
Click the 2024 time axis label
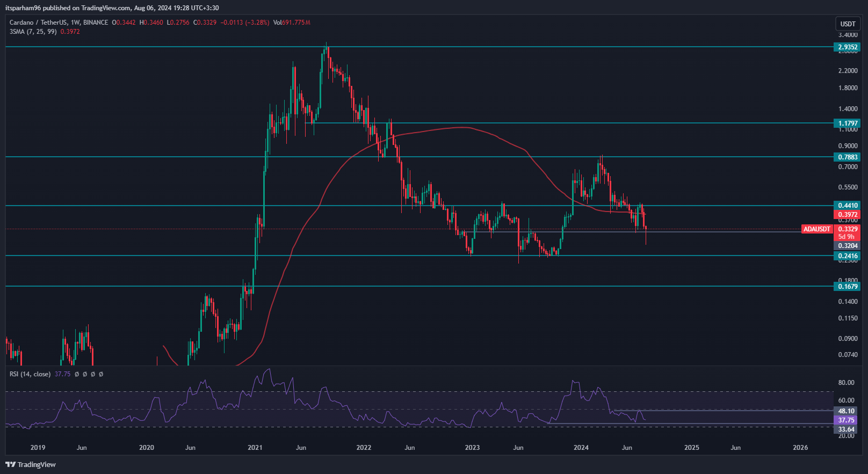pyautogui.click(x=581, y=448)
